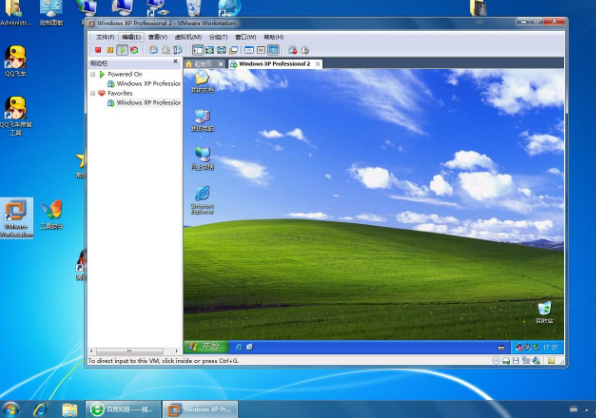Open the 虚拟机(M) menu
The width and height of the screenshot is (596, 418).
click(x=188, y=37)
